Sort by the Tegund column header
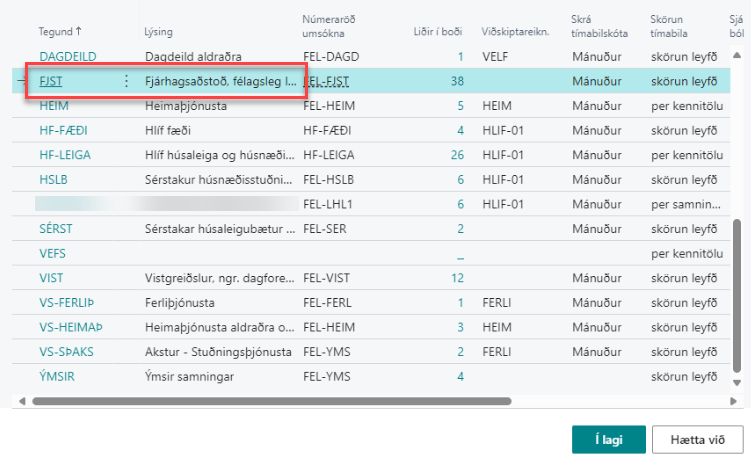Viewport: 751px width, 461px height. [x=55, y=32]
